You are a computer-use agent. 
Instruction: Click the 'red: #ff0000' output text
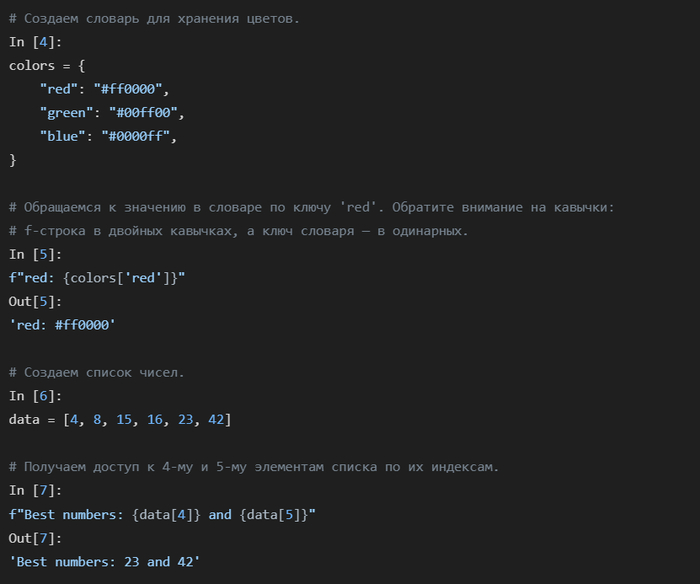[x=62, y=325]
